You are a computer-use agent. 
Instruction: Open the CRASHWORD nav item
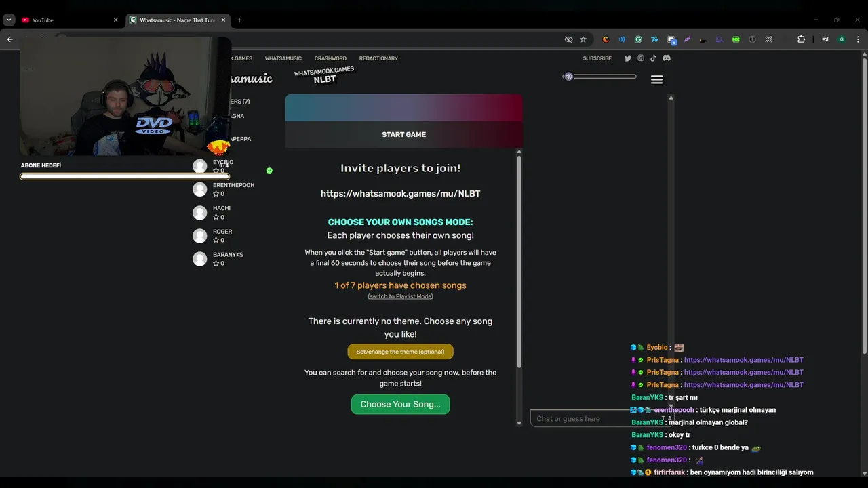click(330, 58)
